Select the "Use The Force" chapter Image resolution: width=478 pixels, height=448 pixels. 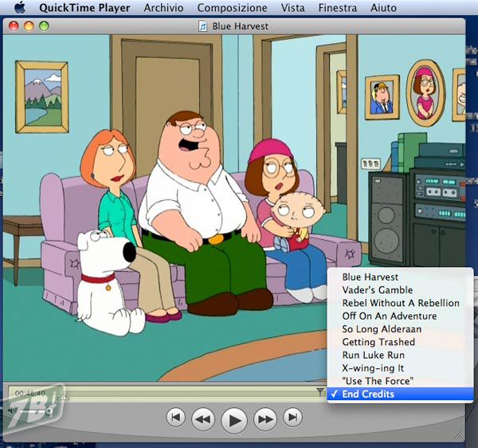(x=378, y=381)
